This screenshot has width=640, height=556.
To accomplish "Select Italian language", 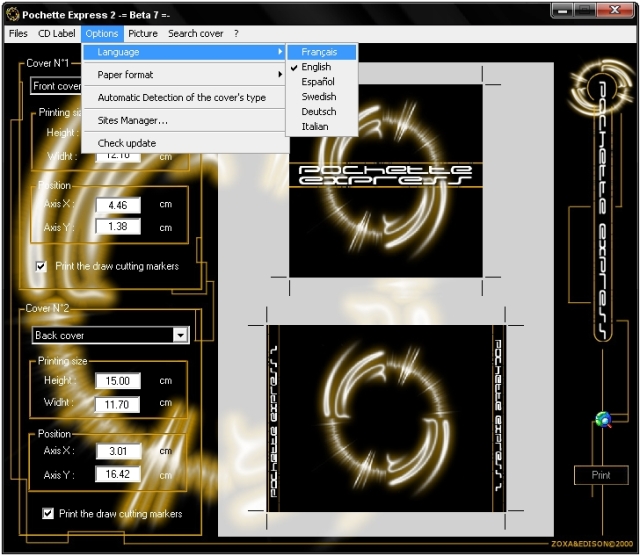I will click(x=322, y=127).
